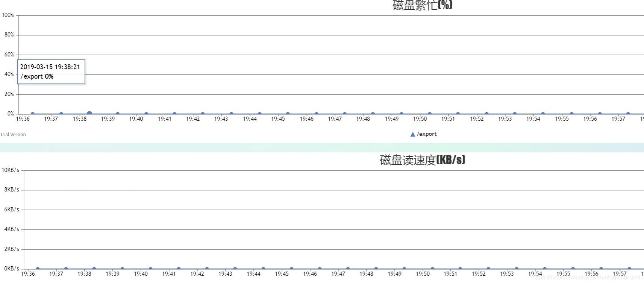Click the read speed data point just after 19:36
Image resolution: width=644 pixels, height=284 pixels.
[38, 269]
